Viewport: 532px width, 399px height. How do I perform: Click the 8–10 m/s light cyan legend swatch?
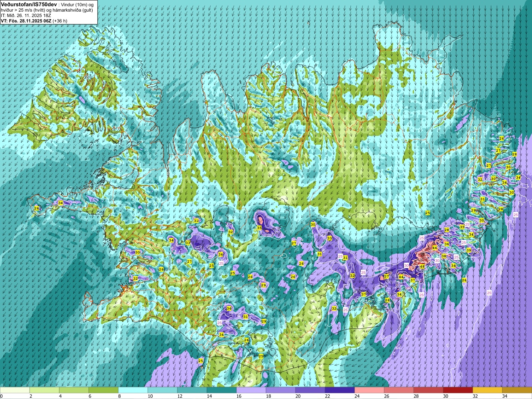tap(133, 390)
